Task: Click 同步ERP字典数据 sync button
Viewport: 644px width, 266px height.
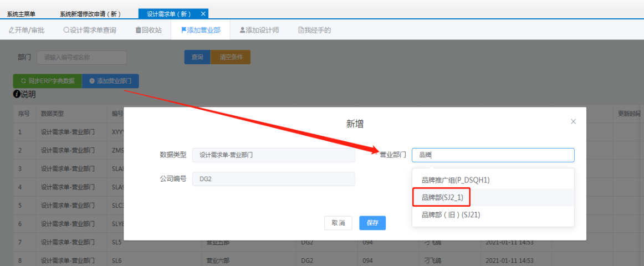Action: point(48,81)
